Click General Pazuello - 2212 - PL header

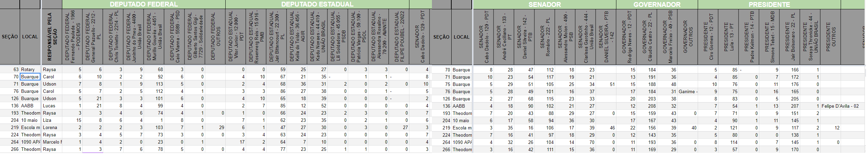93,37
